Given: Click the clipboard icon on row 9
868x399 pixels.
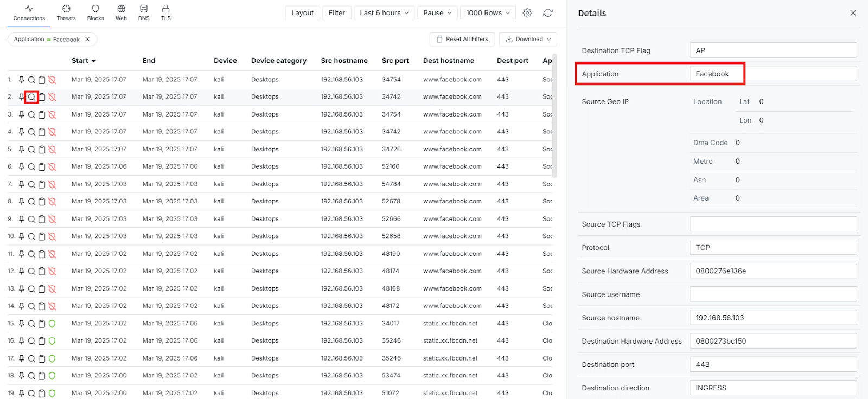Looking at the screenshot, I should click(x=42, y=219).
